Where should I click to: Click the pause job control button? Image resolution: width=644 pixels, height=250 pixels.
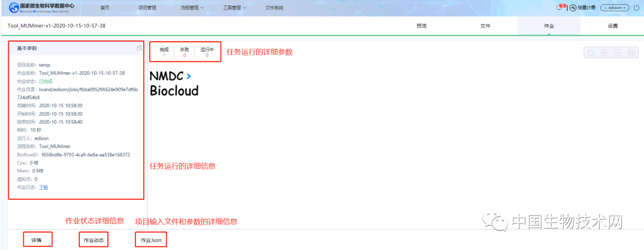click(x=617, y=53)
